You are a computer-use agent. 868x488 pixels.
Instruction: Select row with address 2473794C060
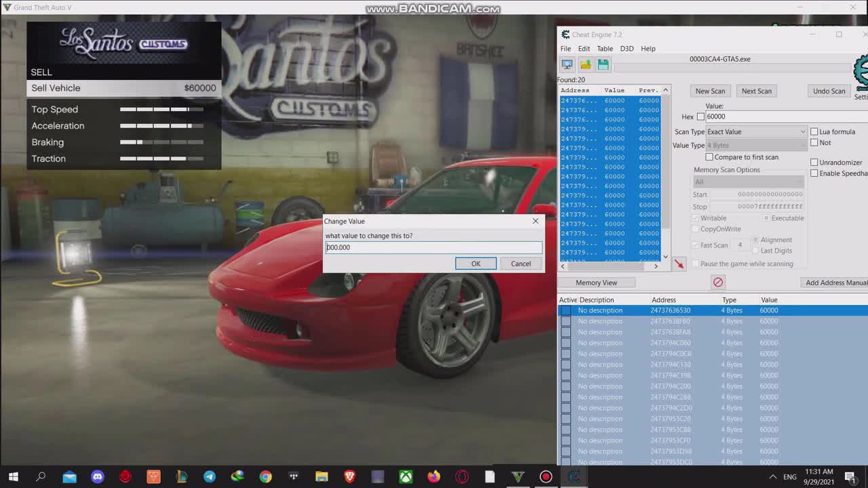(x=713, y=343)
